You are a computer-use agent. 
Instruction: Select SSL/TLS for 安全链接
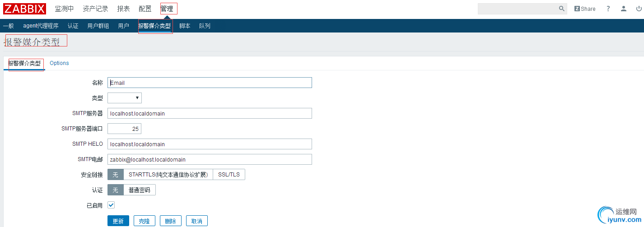[x=229, y=175]
